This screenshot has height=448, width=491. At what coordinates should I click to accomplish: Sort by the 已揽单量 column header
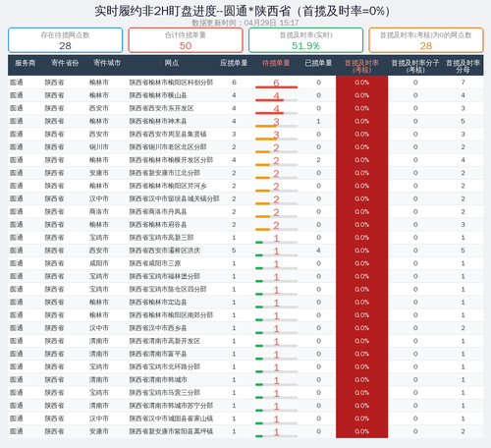click(318, 63)
